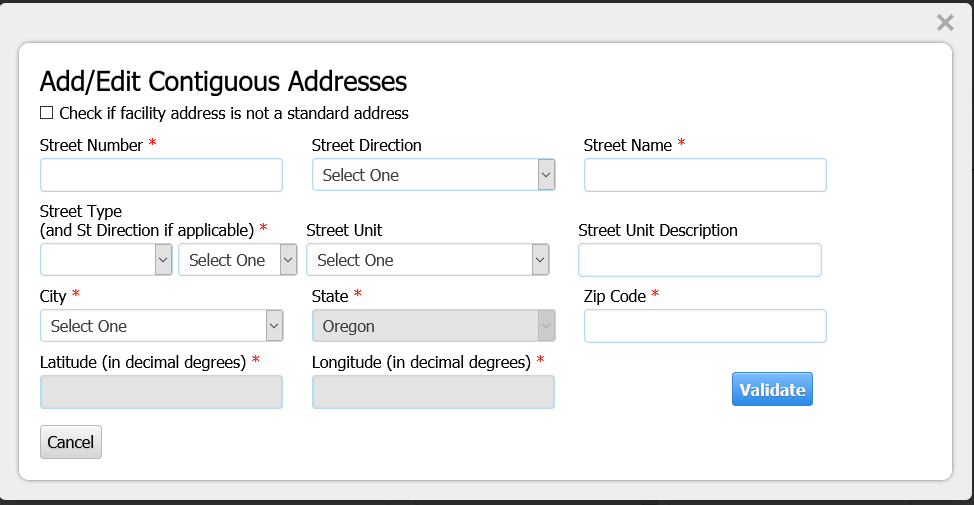The width and height of the screenshot is (974, 505).
Task: Click the Cancel button
Action: (71, 442)
